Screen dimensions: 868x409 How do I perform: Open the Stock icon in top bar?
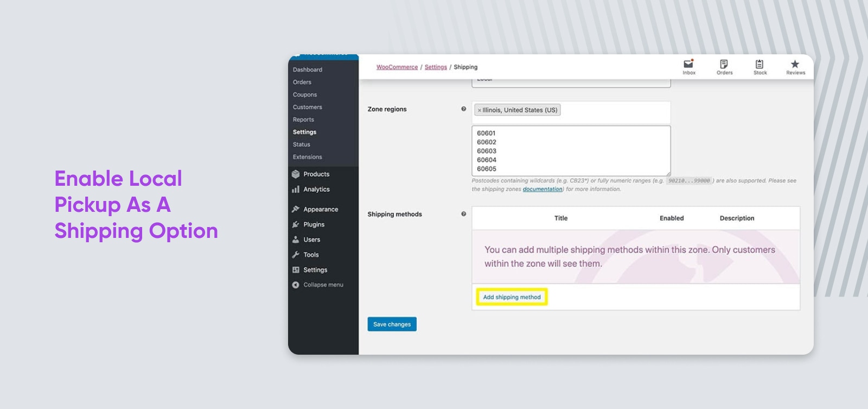pos(759,64)
